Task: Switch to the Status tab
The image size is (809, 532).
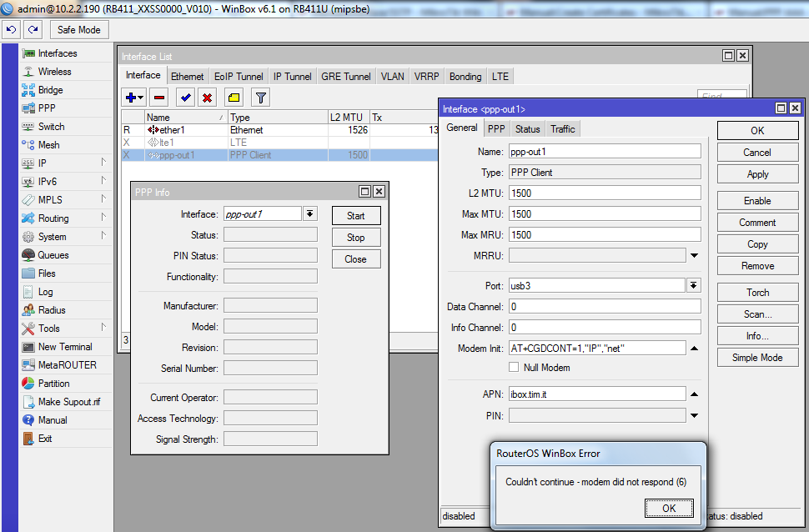Action: coord(527,128)
